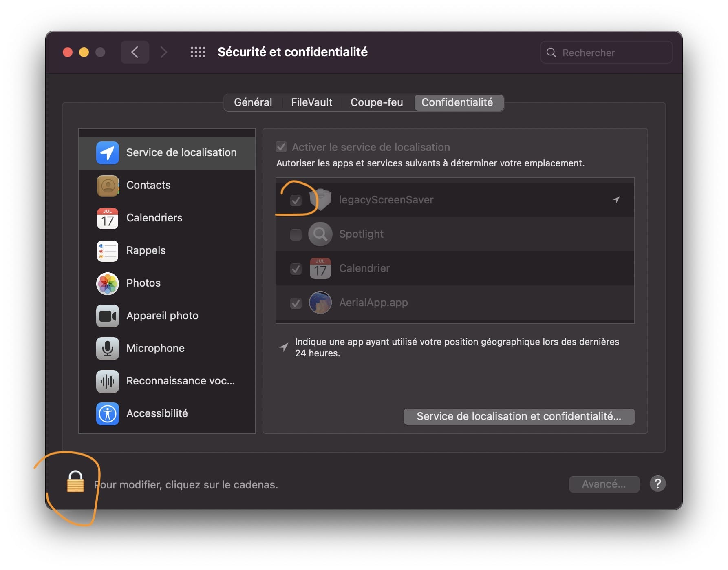The image size is (728, 570).
Task: Enable the Spotlight checkbox
Action: coord(296,234)
